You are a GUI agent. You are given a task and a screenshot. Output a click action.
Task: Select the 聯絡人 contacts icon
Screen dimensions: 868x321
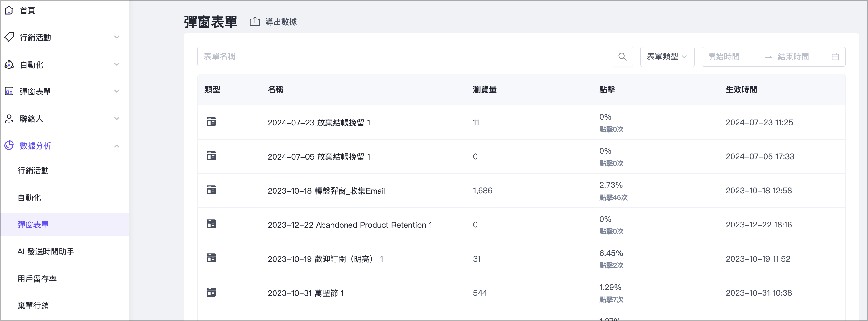pyautogui.click(x=9, y=119)
